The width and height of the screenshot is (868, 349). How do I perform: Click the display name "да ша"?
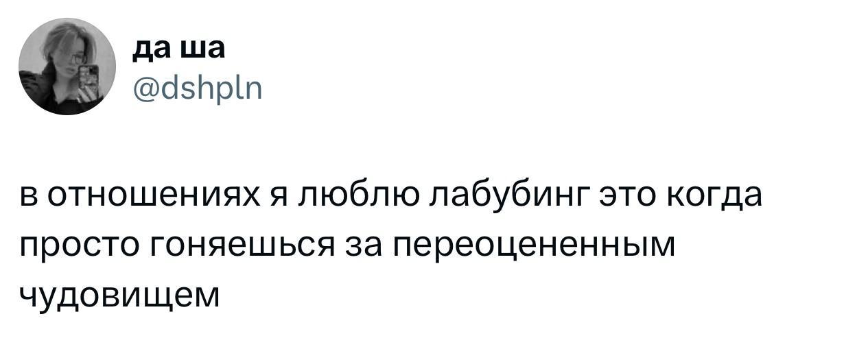[177, 48]
